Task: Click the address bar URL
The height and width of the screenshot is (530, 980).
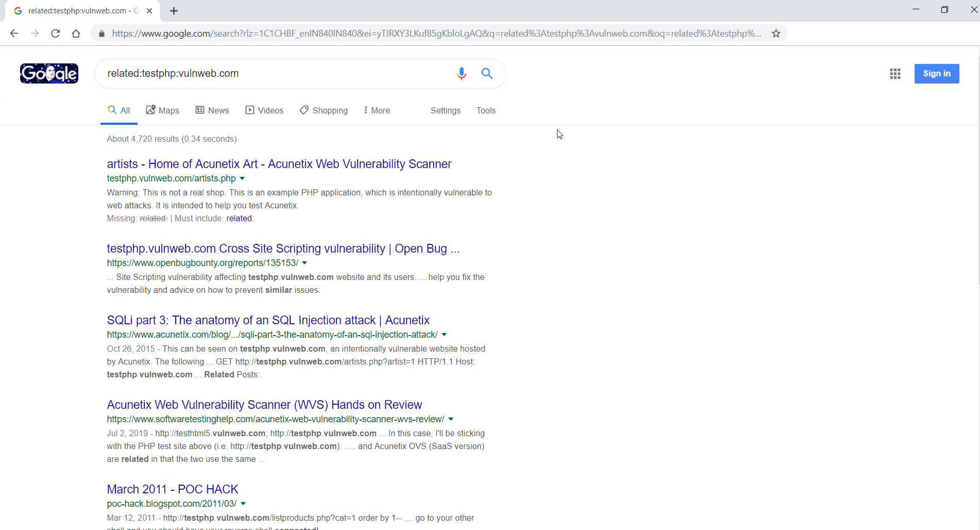Action: point(436,34)
